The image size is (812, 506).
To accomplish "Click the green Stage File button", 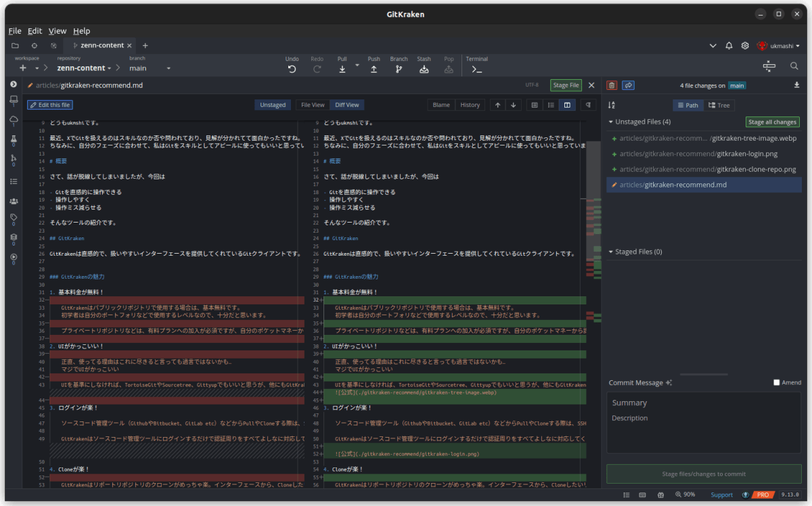I will coord(566,85).
